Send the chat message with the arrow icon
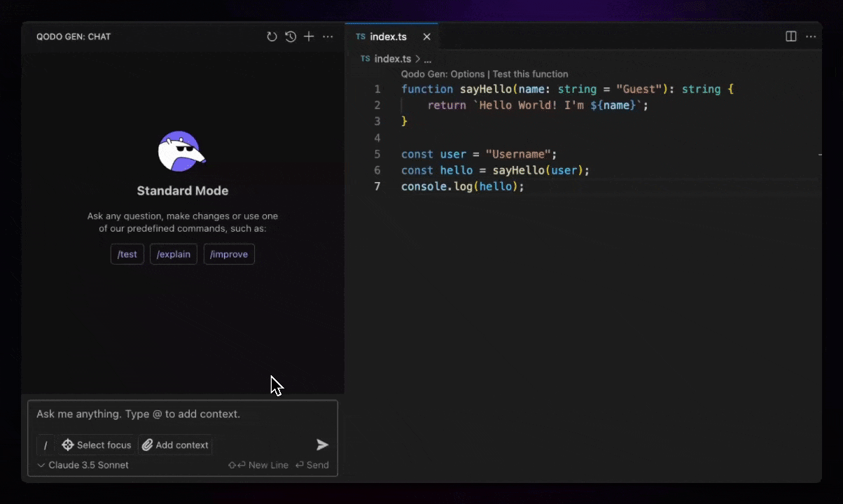This screenshot has height=504, width=843. [x=322, y=444]
